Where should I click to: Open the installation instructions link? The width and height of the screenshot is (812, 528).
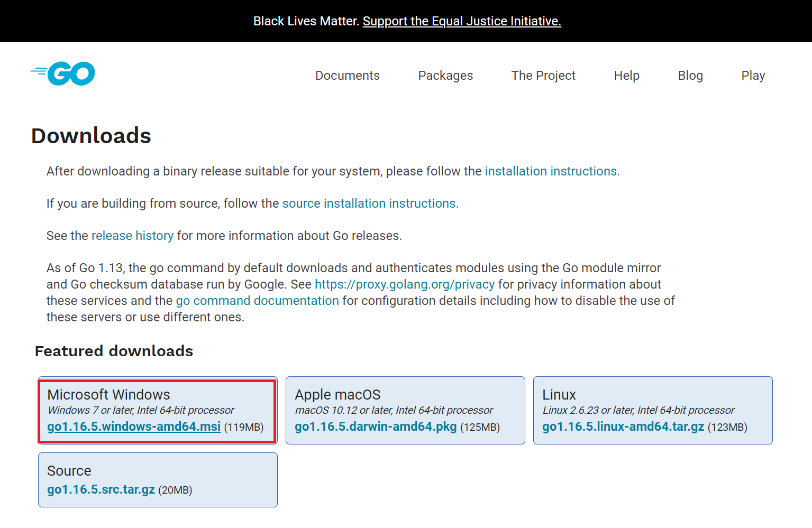551,171
